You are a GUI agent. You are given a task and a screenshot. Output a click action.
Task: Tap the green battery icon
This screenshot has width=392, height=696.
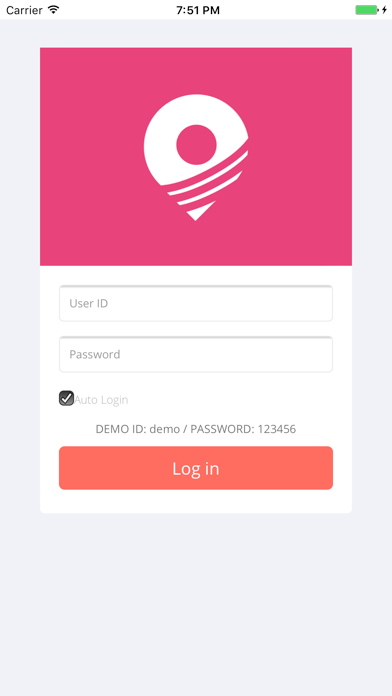pos(367,10)
